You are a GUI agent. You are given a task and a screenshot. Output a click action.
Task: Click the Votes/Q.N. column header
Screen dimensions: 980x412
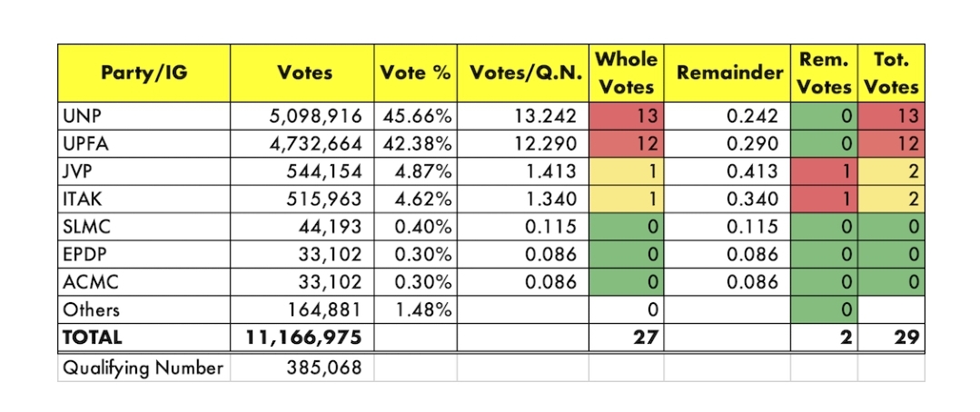tap(523, 73)
